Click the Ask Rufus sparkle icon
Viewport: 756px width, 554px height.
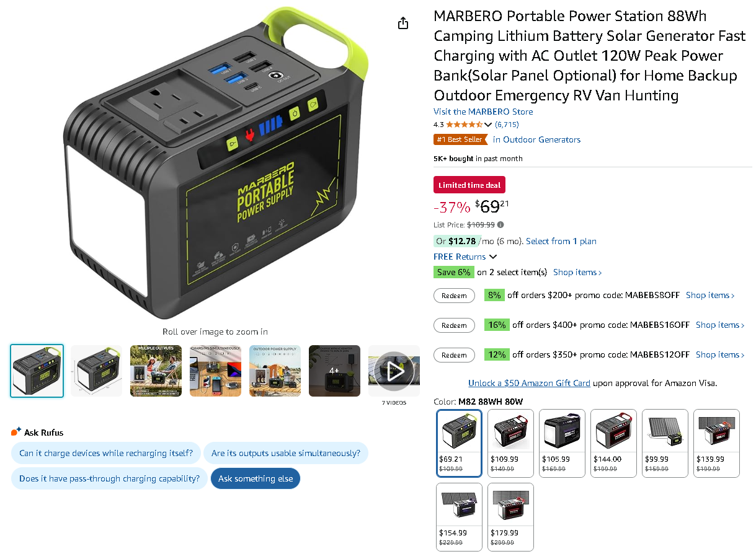click(x=16, y=432)
